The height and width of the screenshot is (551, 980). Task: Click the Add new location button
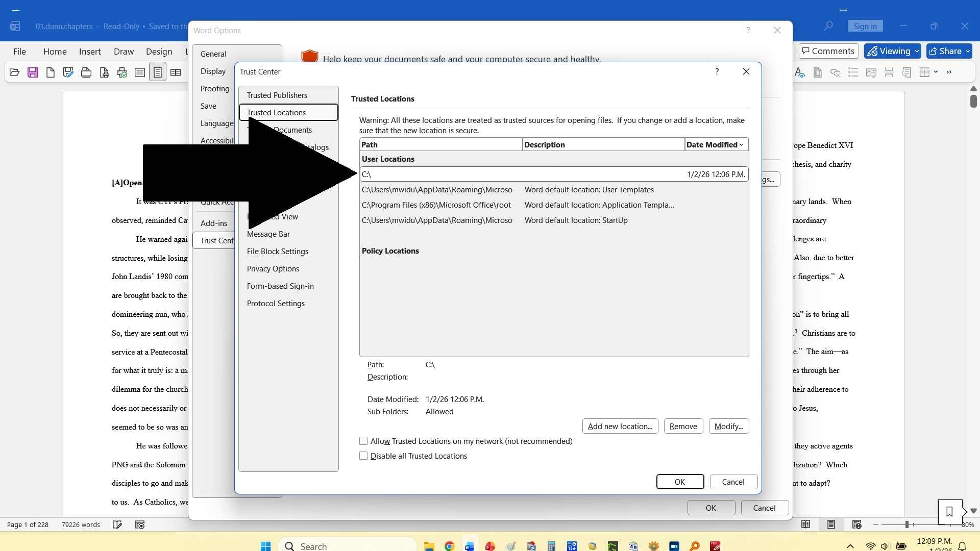point(620,426)
